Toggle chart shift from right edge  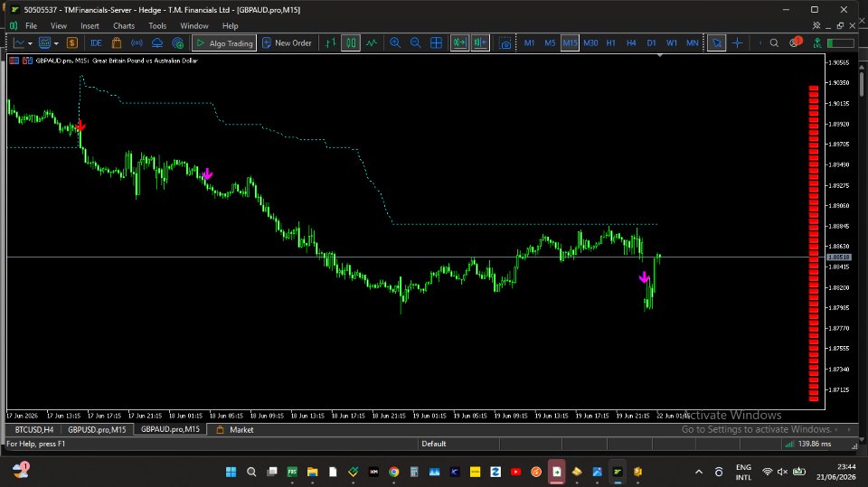click(x=480, y=42)
